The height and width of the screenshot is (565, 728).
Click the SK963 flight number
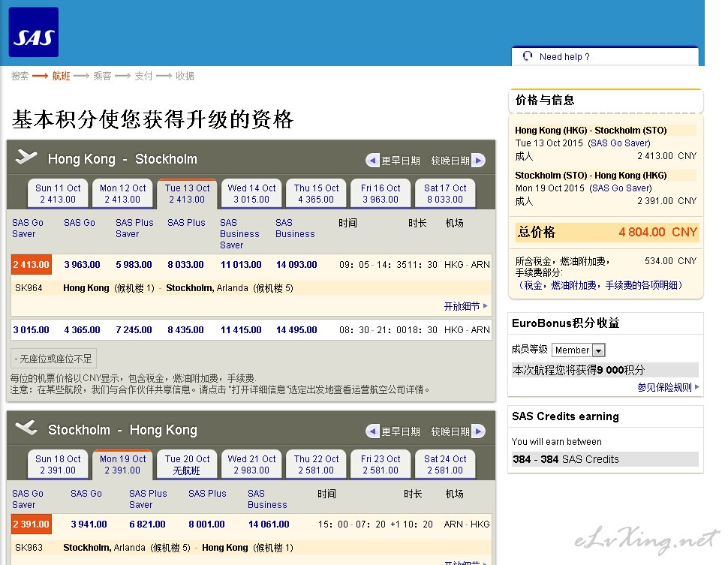[x=29, y=547]
